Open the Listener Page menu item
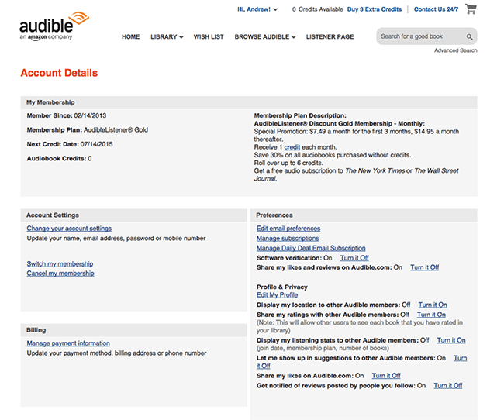The height and width of the screenshot is (420, 504). point(330,36)
